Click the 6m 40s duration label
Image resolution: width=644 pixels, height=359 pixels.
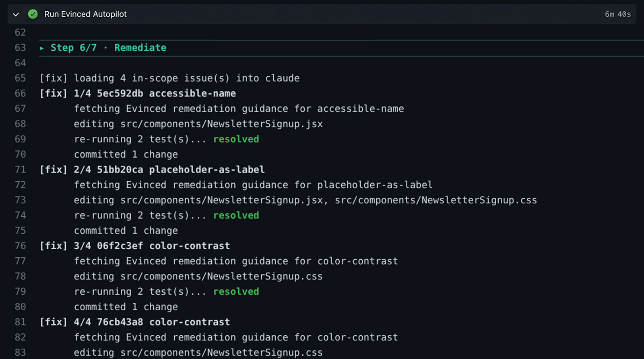coord(617,14)
